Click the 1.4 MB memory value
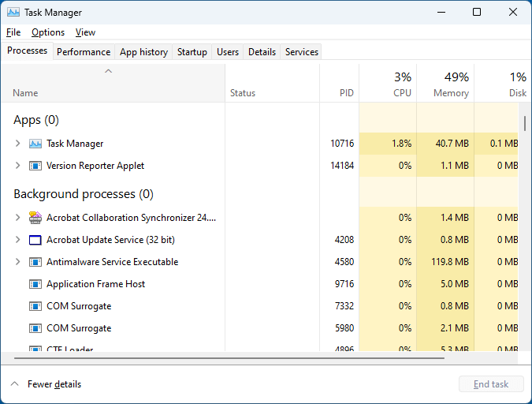This screenshot has width=532, height=404. tap(455, 218)
